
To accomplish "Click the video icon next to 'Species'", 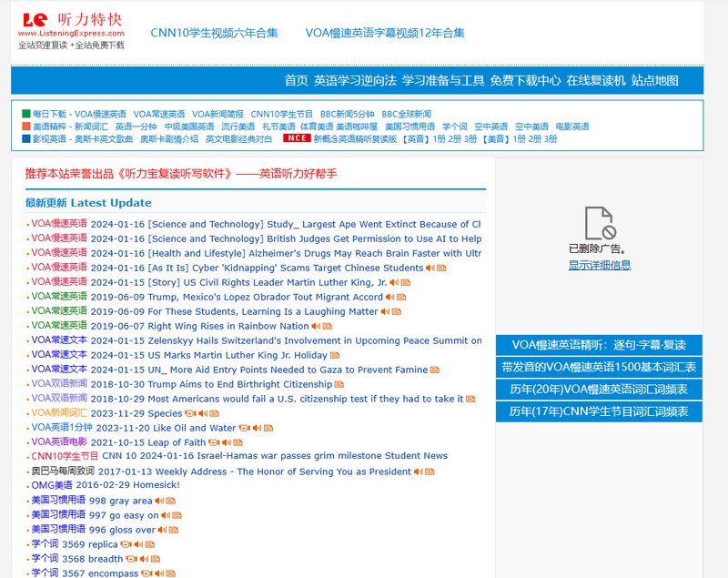I will [192, 413].
